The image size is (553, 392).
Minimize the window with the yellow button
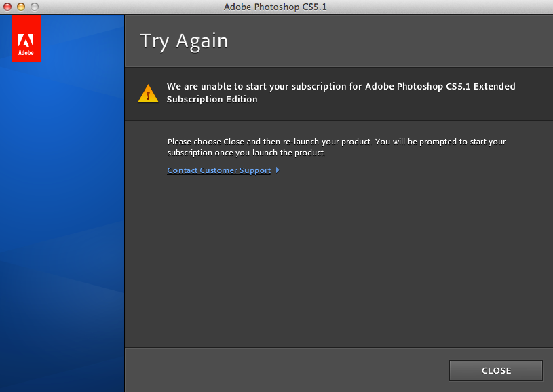(21, 7)
